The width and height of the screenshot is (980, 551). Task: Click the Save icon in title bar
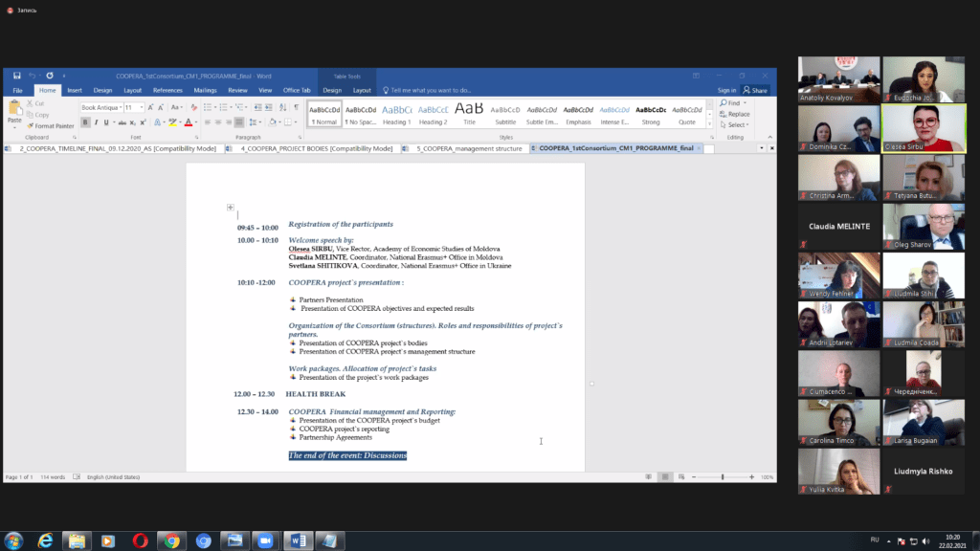tap(17, 76)
